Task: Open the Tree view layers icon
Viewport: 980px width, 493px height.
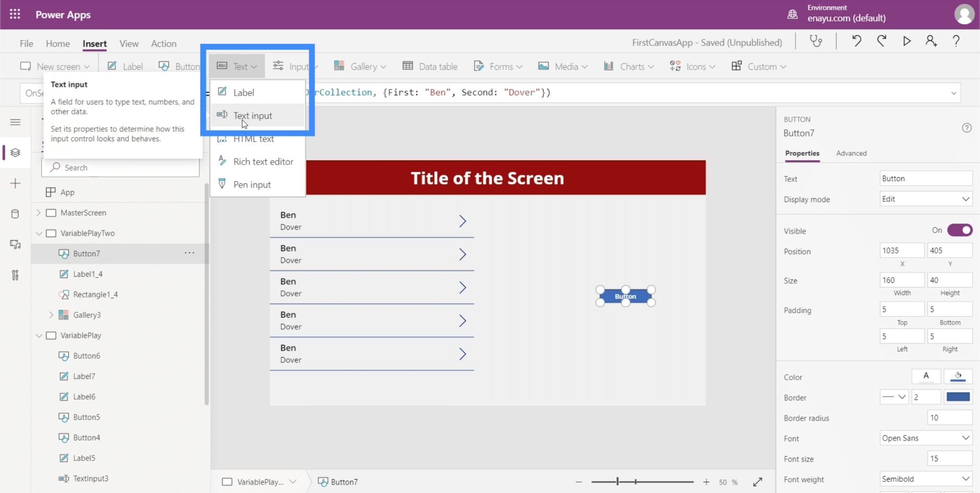Action: click(15, 153)
